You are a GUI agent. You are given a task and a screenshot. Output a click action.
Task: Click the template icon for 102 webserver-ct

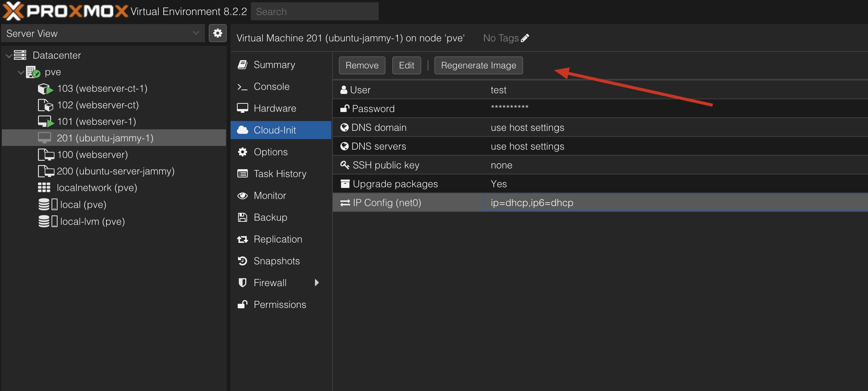pyautogui.click(x=46, y=105)
